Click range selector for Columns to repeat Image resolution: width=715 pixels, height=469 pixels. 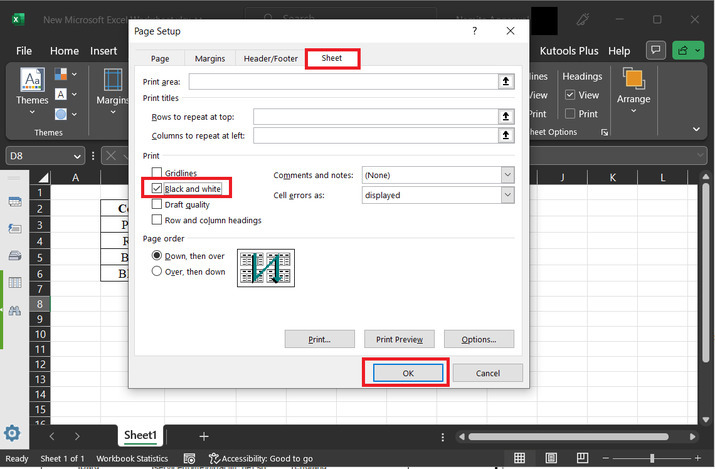click(x=506, y=135)
